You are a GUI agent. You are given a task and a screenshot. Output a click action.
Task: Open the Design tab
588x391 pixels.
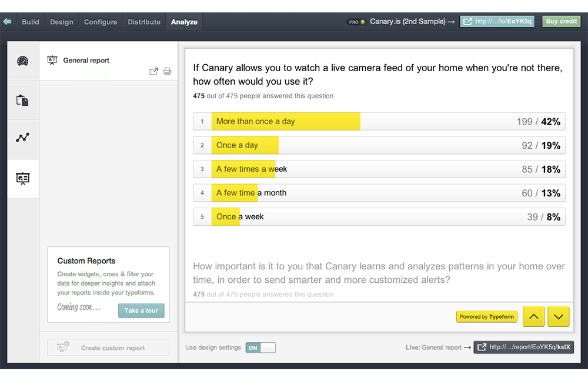62,22
